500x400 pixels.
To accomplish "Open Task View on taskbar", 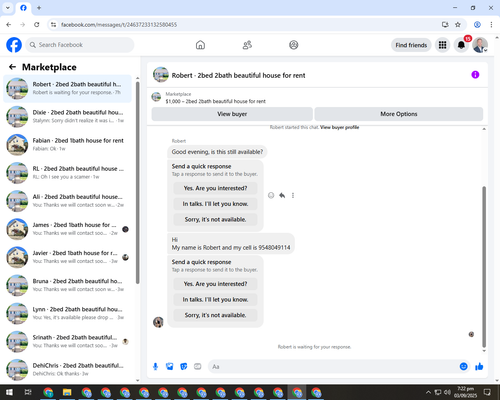I will coord(28,392).
